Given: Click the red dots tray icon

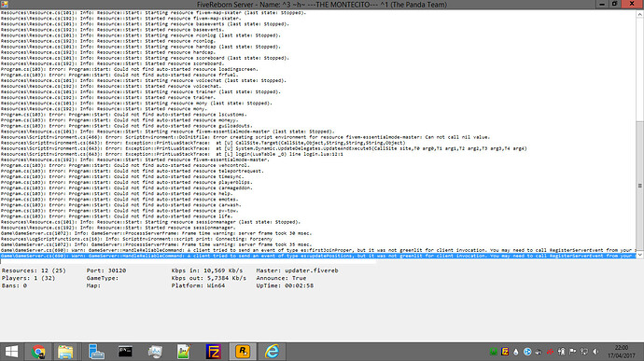Looking at the screenshot, I should pyautogui.click(x=550, y=352).
